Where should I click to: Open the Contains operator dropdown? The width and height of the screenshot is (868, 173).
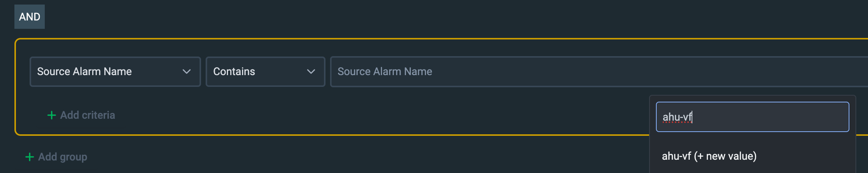tap(265, 72)
